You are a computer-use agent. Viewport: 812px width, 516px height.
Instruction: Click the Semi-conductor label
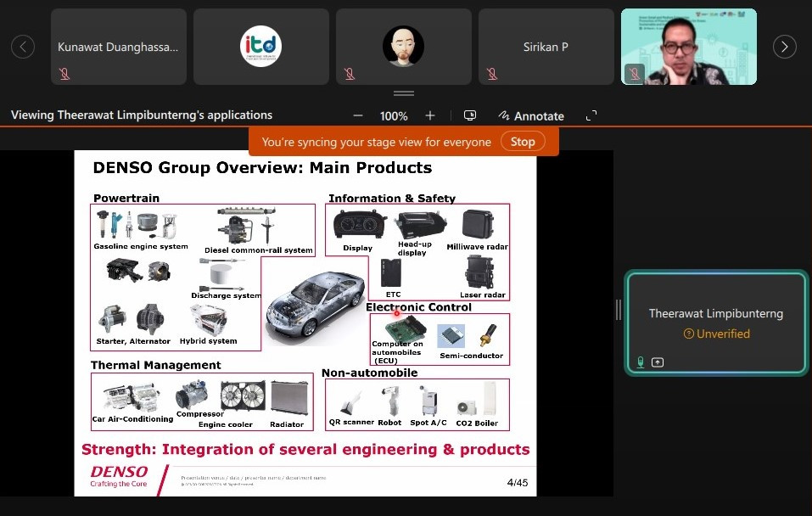coord(471,356)
